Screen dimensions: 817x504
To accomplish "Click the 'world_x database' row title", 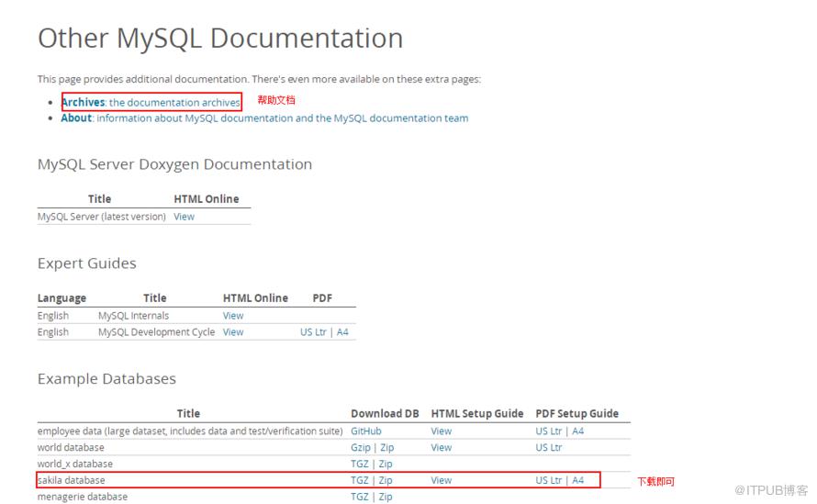I will (75, 465).
